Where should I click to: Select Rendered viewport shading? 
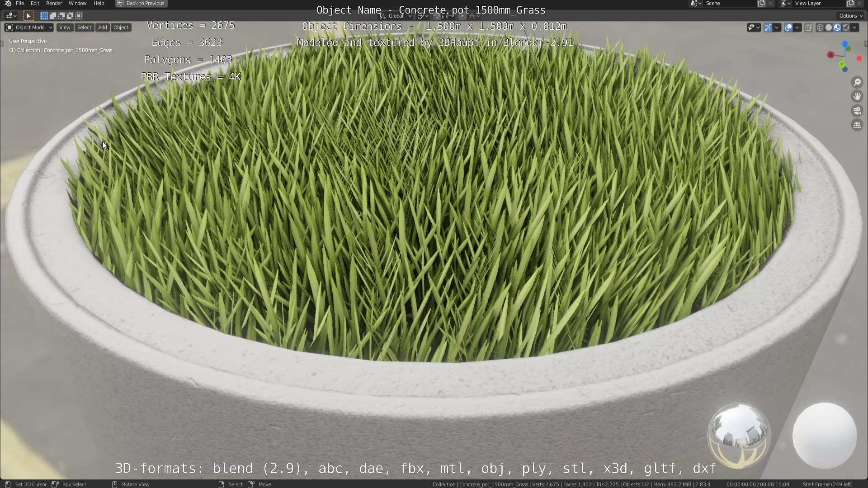(846, 28)
